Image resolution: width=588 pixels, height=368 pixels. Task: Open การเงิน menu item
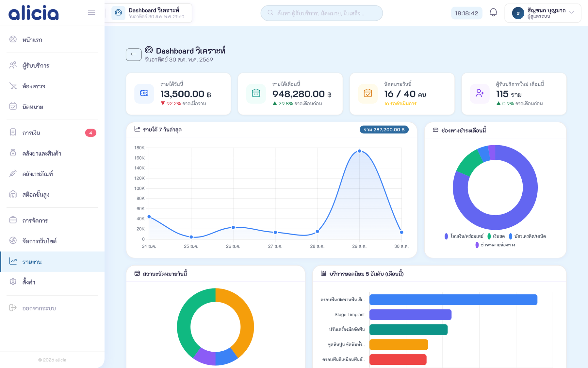(x=52, y=133)
